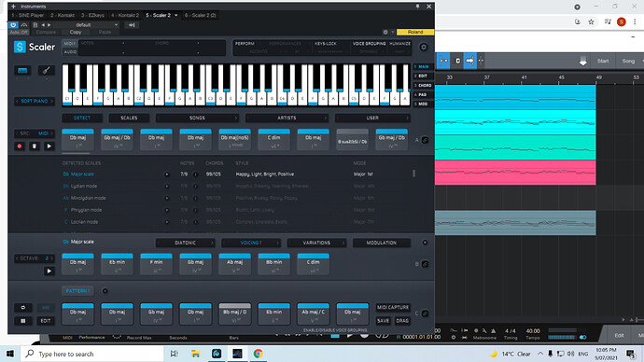Preview the Lydian mode row
This screenshot has width=644, height=362.
(167, 186)
